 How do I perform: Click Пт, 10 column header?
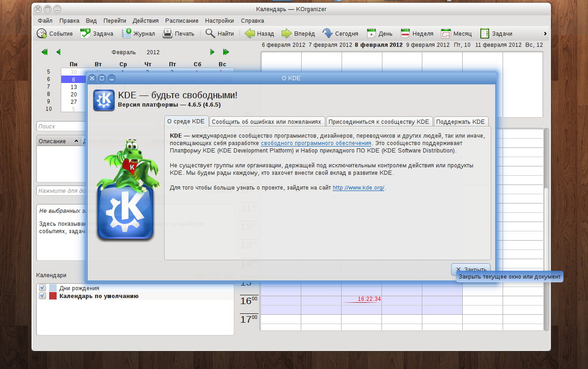tap(462, 45)
